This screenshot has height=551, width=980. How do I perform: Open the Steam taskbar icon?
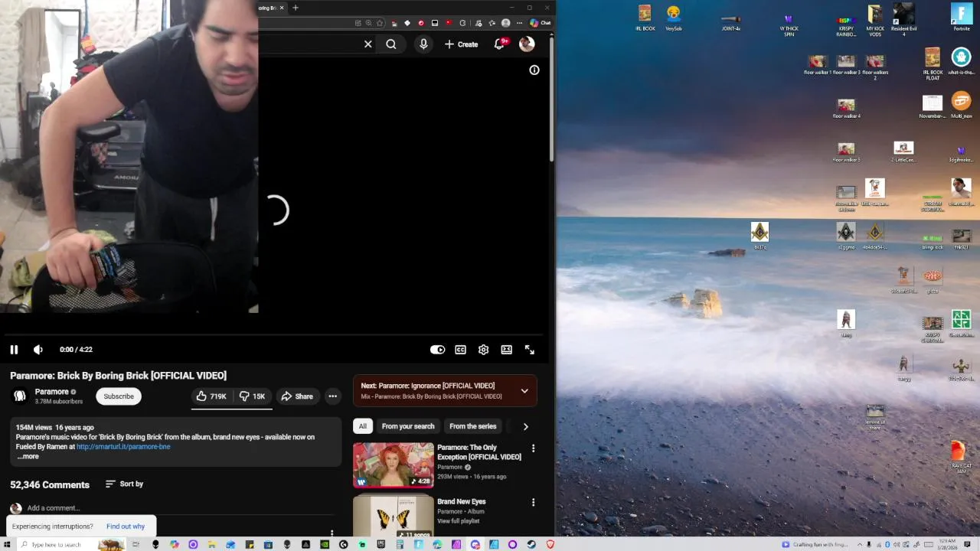[531, 545]
